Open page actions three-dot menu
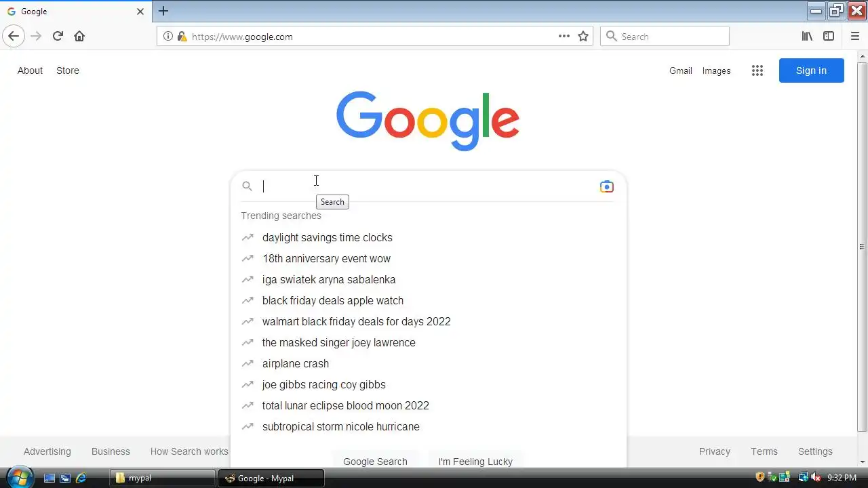This screenshot has width=868, height=488. (564, 37)
